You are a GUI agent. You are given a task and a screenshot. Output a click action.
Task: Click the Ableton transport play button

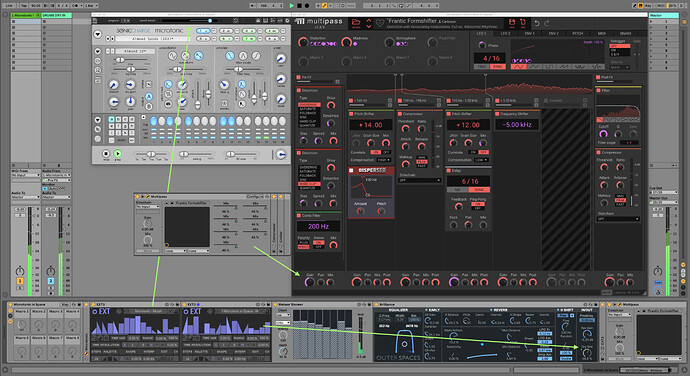tap(291, 6)
